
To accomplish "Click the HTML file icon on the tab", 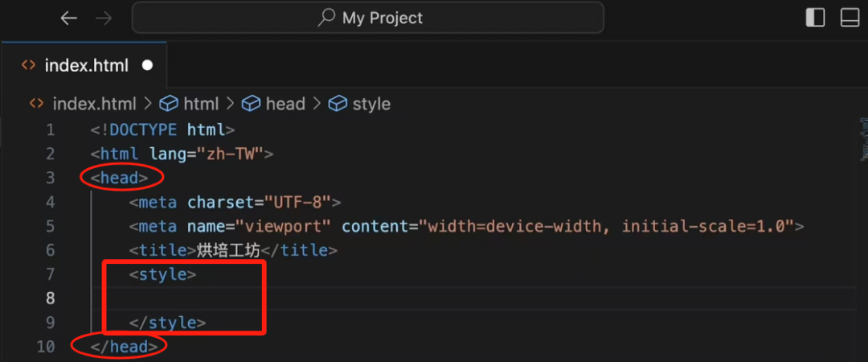I will pyautogui.click(x=28, y=66).
